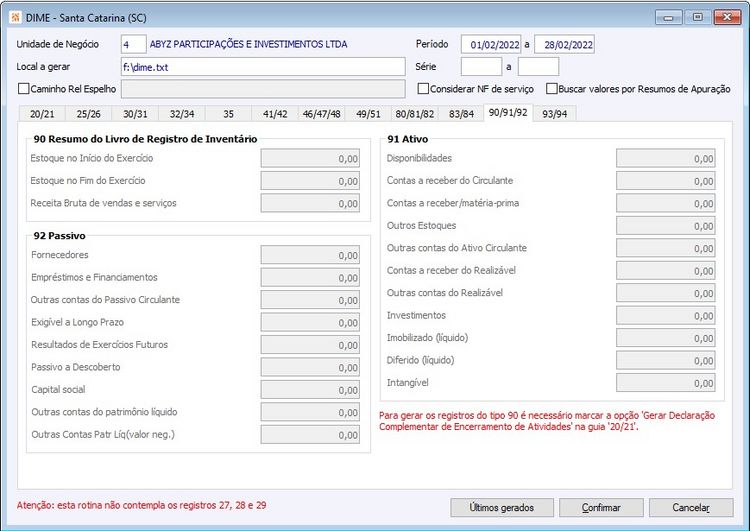The height and width of the screenshot is (531, 750).
Task: Click Empréstimos e Financiamentos value field
Action: coord(310,277)
